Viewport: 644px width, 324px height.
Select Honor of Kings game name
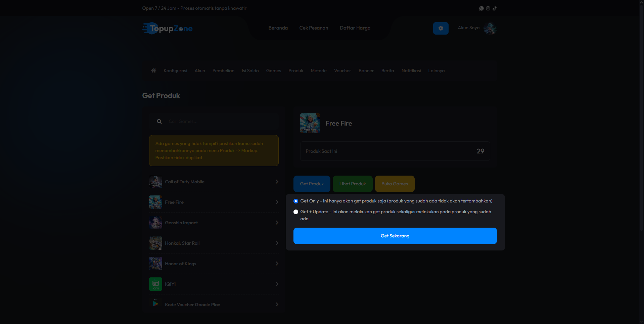[181, 264]
